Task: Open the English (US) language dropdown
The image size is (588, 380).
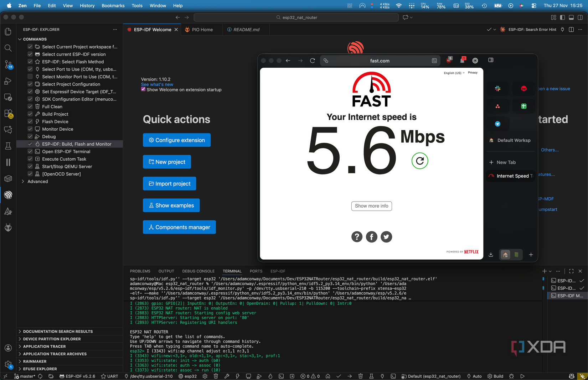Action: coord(454,73)
